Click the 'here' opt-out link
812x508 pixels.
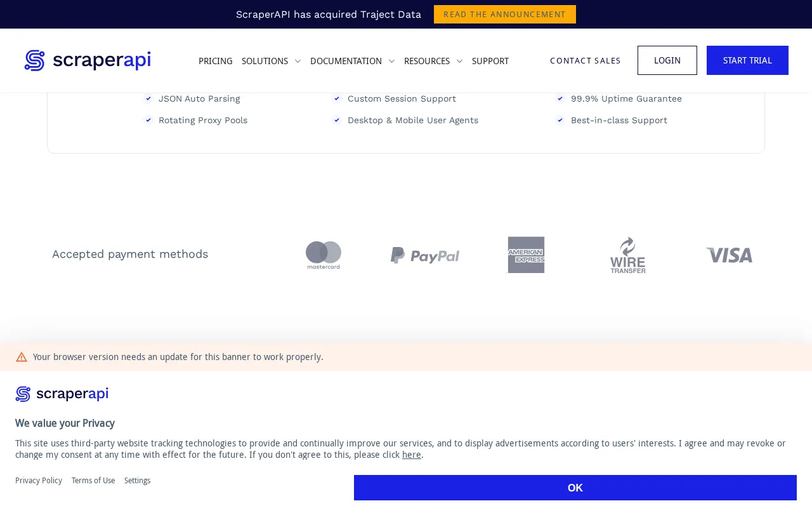(x=412, y=455)
